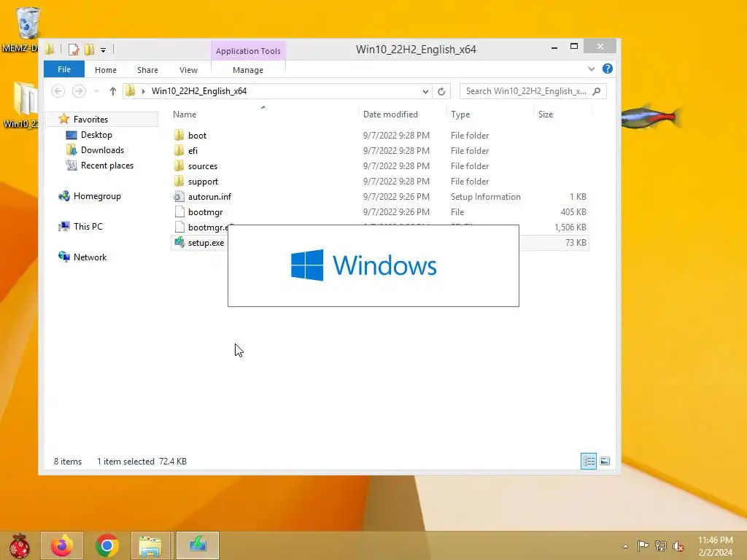The width and height of the screenshot is (747, 560).
Task: Go forward with the Forward arrow
Action: click(x=79, y=91)
